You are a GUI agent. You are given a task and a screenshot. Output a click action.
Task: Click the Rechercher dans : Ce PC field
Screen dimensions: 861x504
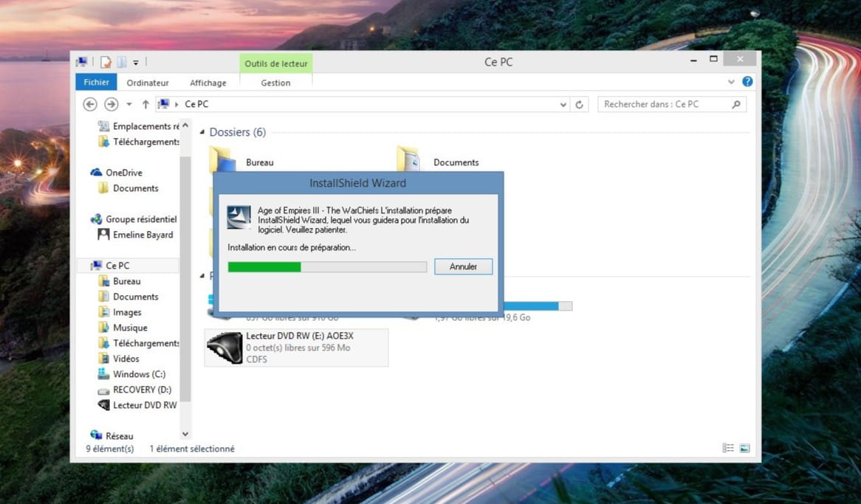tap(665, 105)
